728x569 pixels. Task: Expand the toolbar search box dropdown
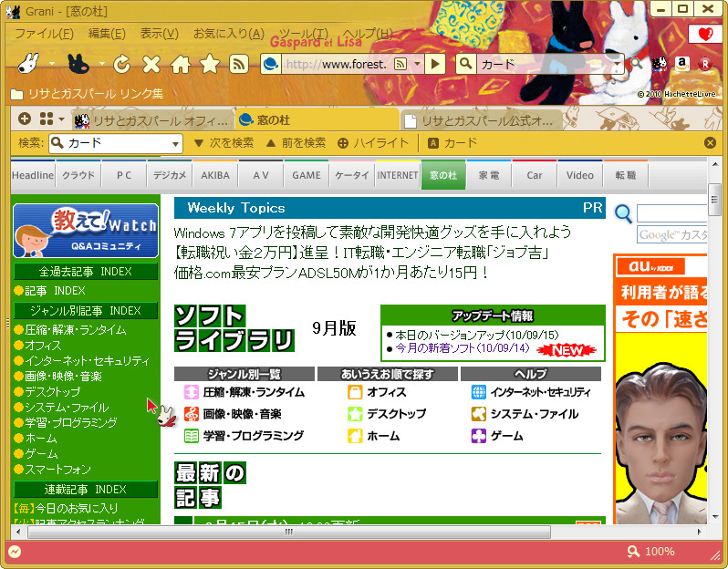click(617, 64)
